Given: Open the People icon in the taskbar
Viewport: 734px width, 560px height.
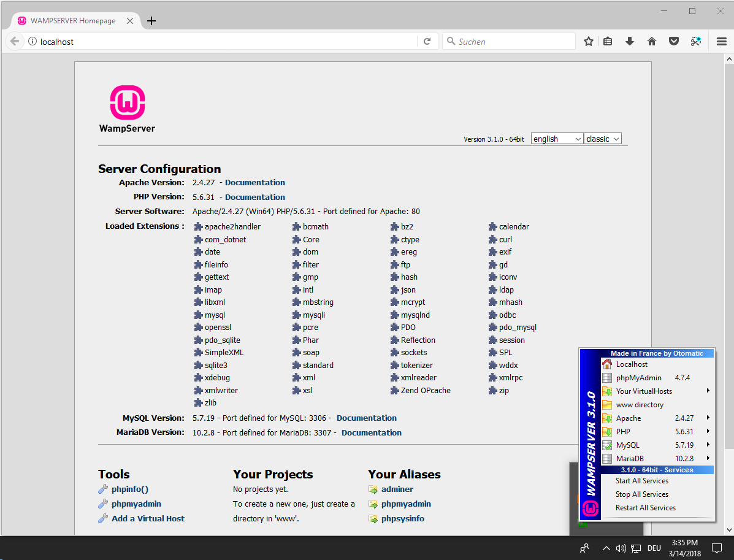Looking at the screenshot, I should [584, 548].
